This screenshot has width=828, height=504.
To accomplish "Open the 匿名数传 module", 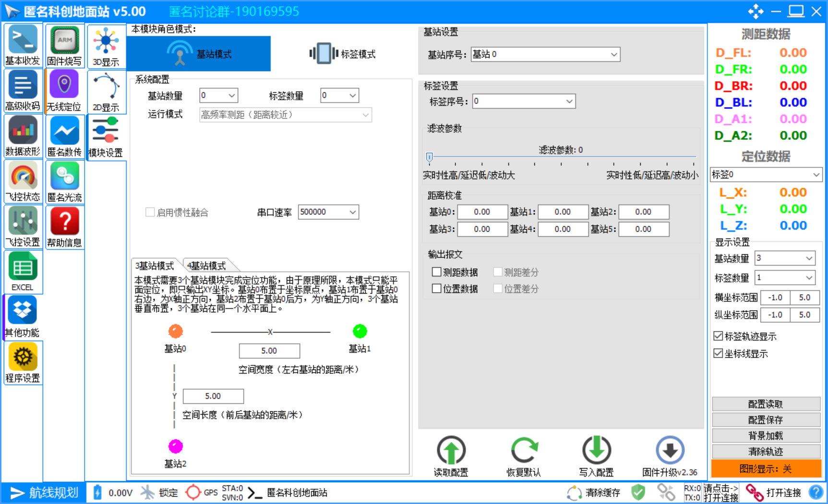I will point(64,136).
